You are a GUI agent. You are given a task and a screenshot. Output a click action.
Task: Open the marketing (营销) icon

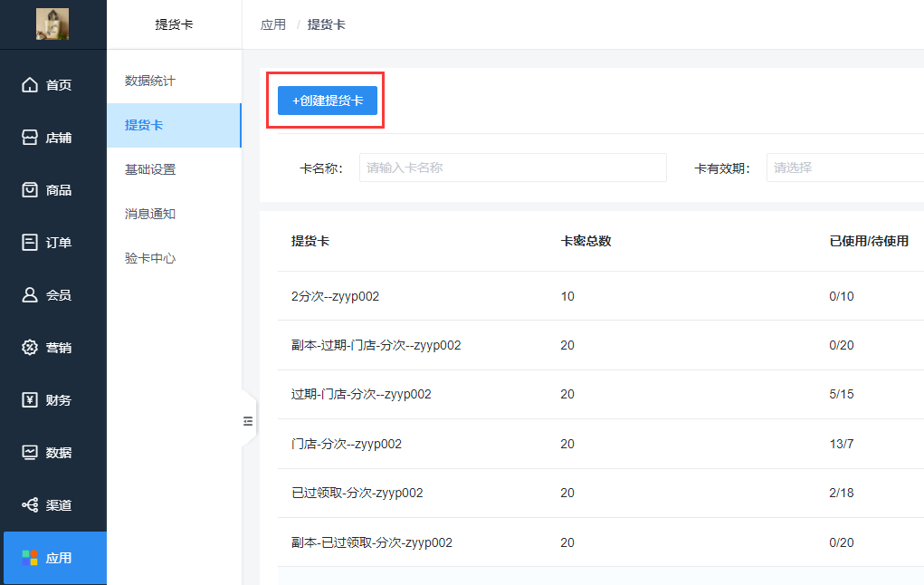click(x=30, y=348)
